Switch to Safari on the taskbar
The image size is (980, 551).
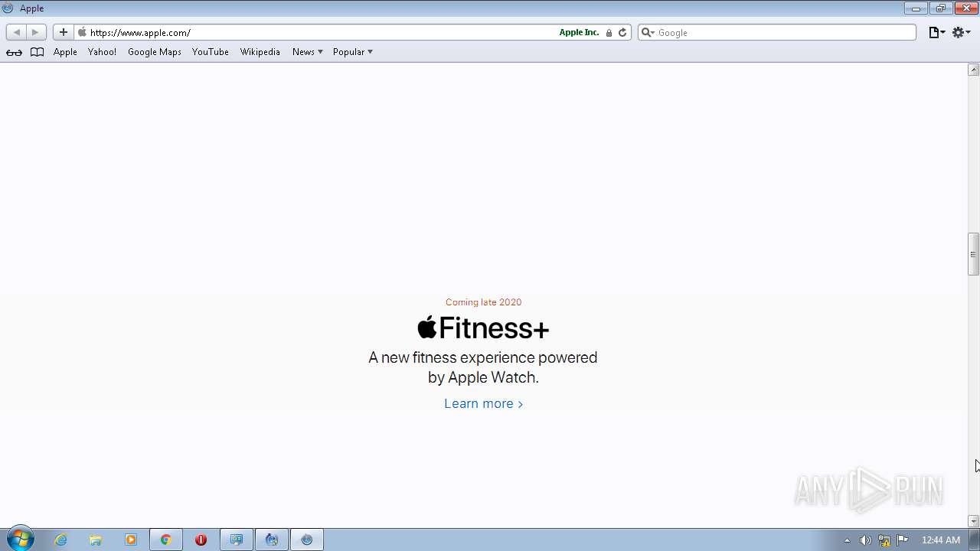(x=307, y=540)
